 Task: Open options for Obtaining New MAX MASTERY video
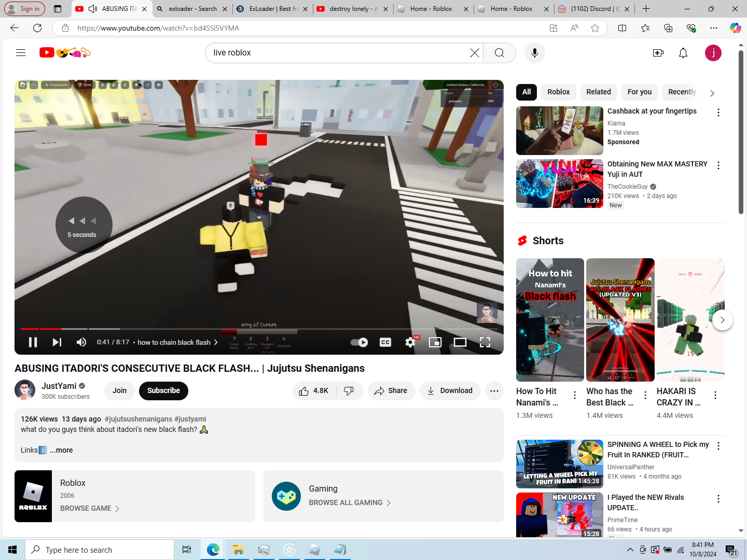[718, 165]
